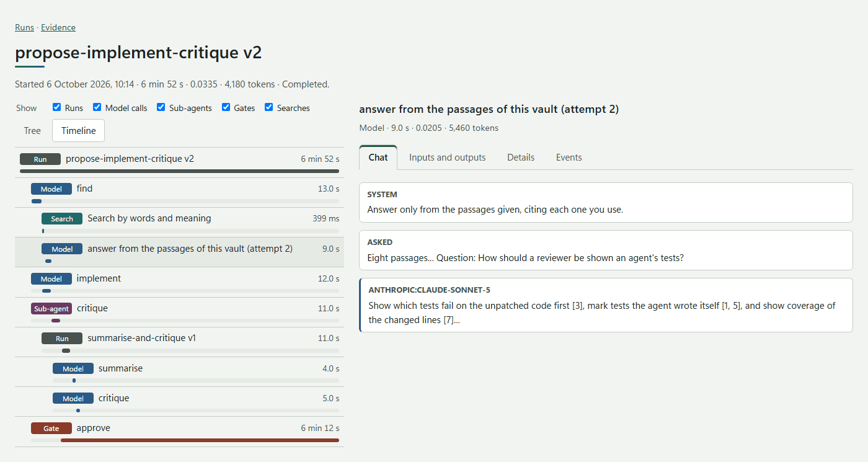Viewport: 868px width, 462px height.
Task: Click the ASKED message card
Action: (x=606, y=250)
